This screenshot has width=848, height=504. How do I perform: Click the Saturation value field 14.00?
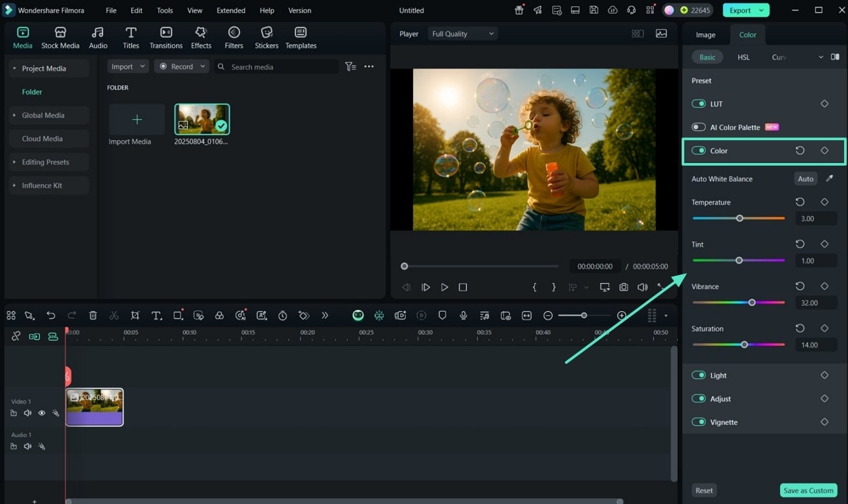[816, 345]
